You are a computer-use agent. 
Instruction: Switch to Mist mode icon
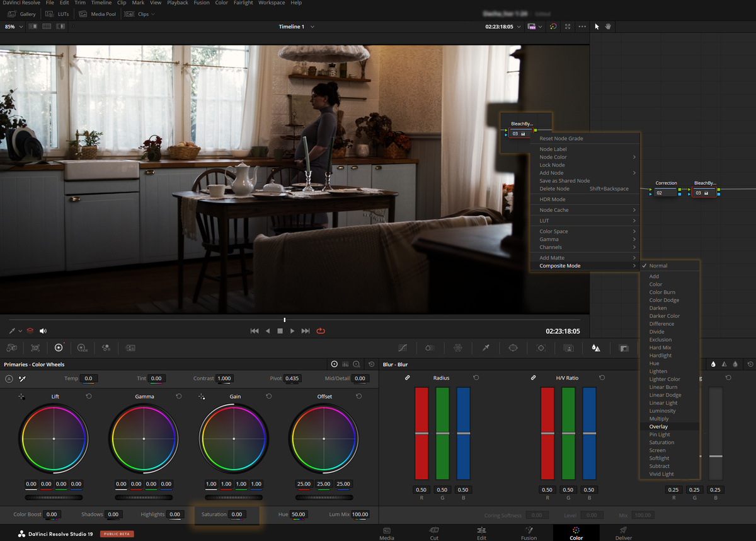[x=735, y=364]
